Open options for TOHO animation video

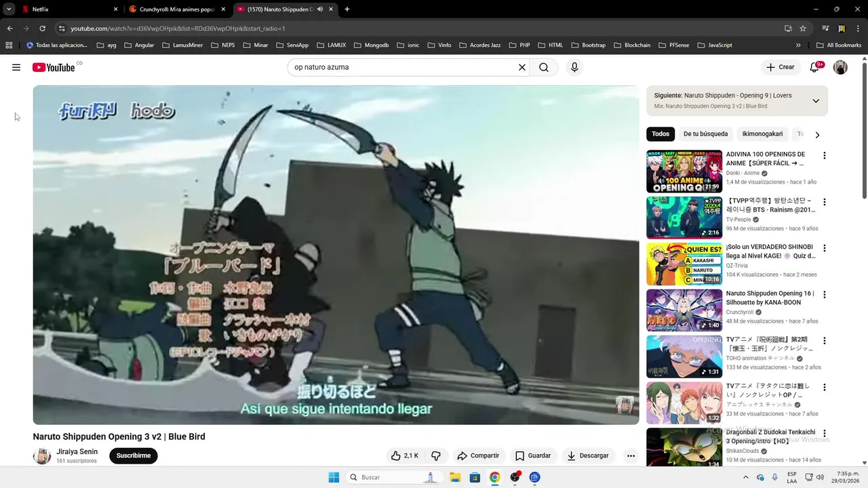pos(825,341)
